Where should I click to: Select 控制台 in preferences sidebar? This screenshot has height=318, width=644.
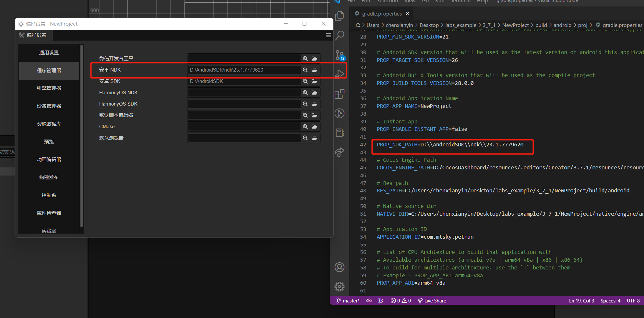49,195
